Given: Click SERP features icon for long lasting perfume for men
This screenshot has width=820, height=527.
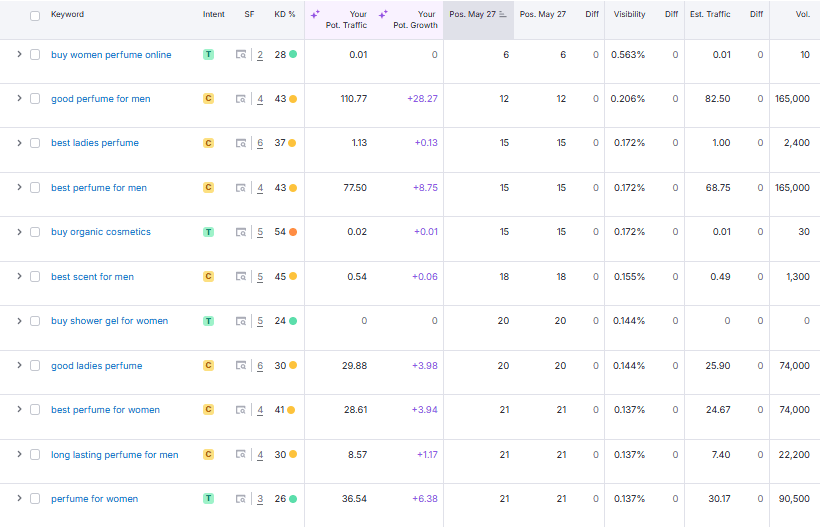Looking at the screenshot, I should (241, 455).
